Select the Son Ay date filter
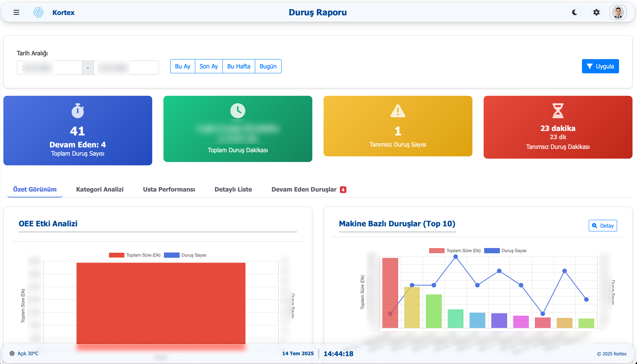 pos(208,66)
